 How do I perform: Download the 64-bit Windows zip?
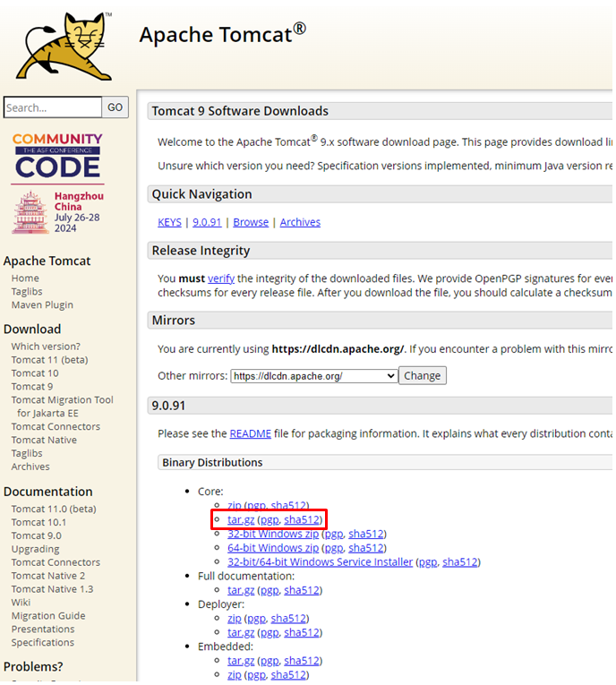(273, 548)
